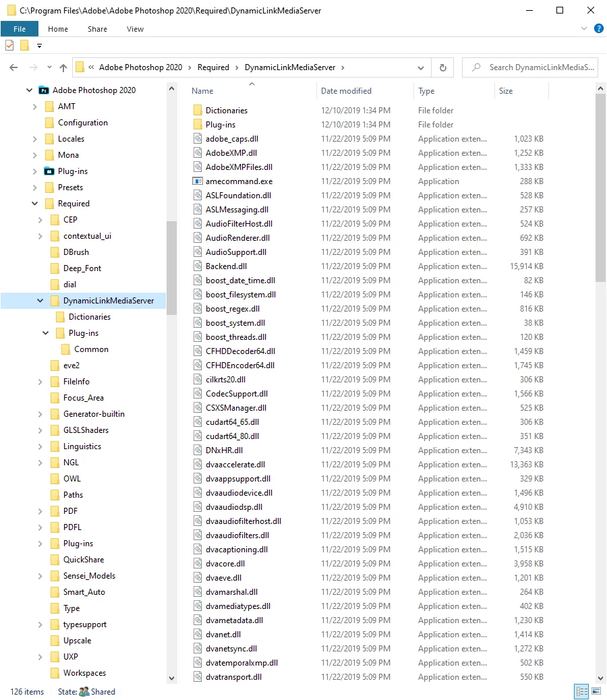Click the Required breadcrumb in address bar
607x700 pixels.
(213, 67)
